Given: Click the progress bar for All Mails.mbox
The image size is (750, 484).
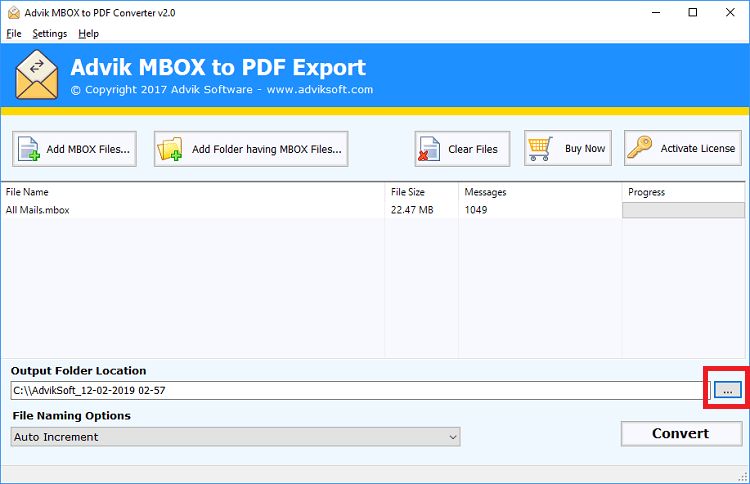Looking at the screenshot, I should [x=683, y=210].
